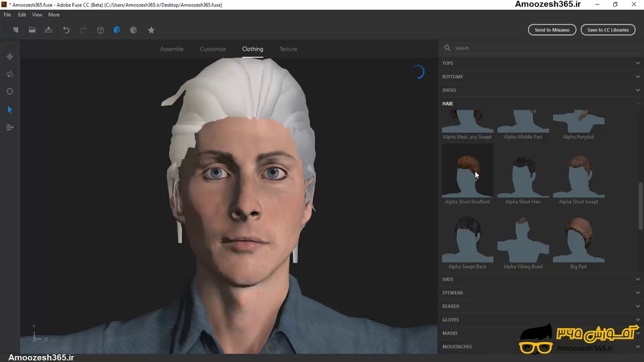
Task: Collapse the HAIR category
Action: [x=541, y=104]
